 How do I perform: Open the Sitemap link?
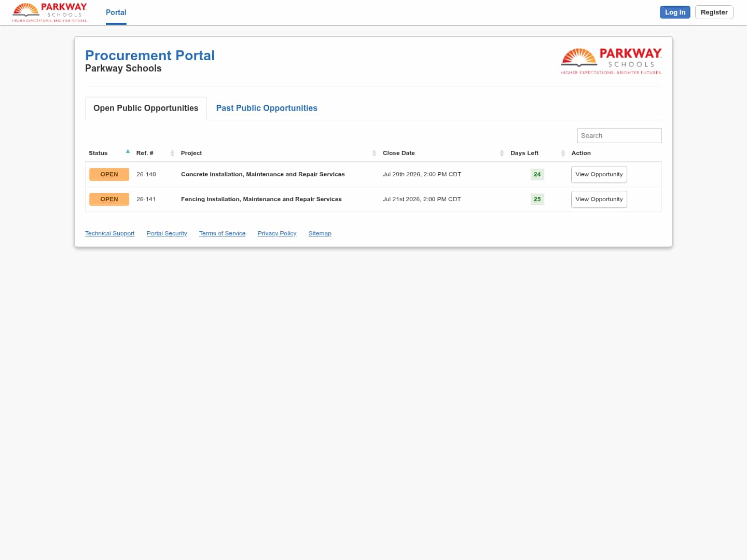320,233
